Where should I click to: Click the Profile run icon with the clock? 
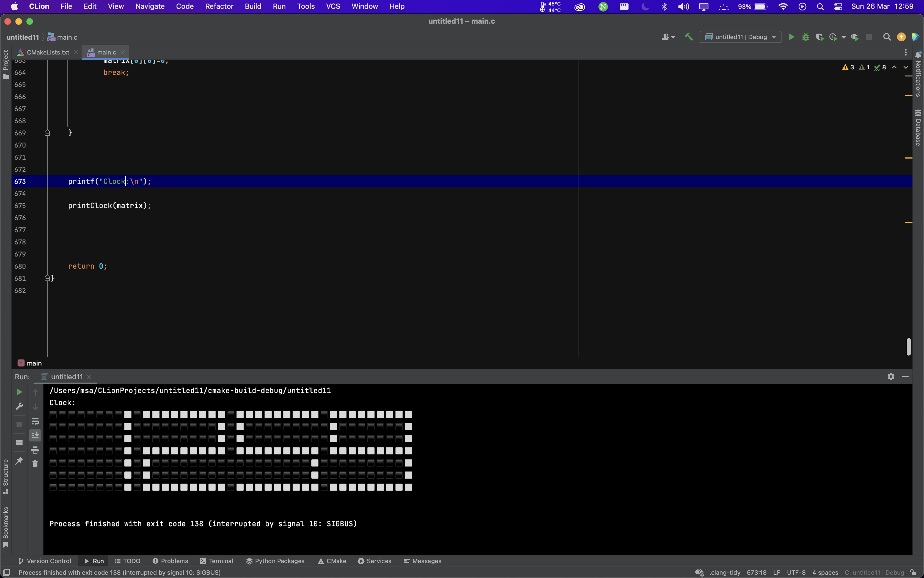833,37
